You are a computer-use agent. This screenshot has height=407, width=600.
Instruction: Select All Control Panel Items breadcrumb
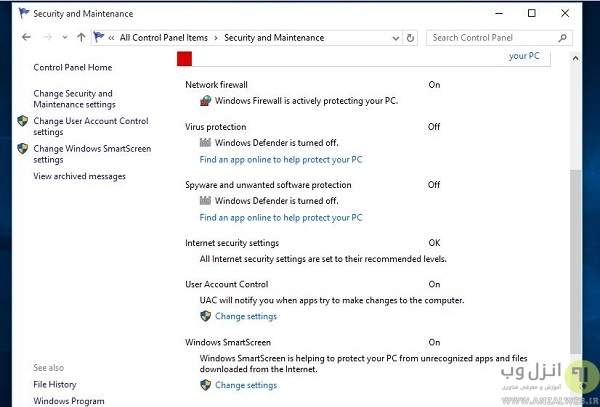(163, 38)
